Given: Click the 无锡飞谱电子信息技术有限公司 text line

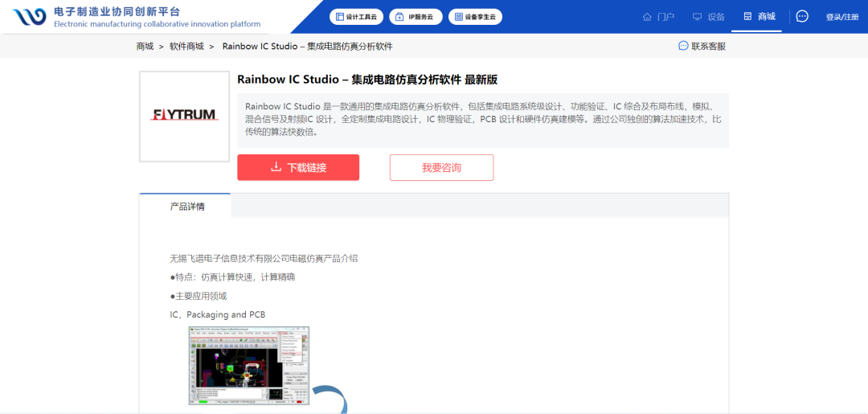Looking at the screenshot, I should 264,259.
